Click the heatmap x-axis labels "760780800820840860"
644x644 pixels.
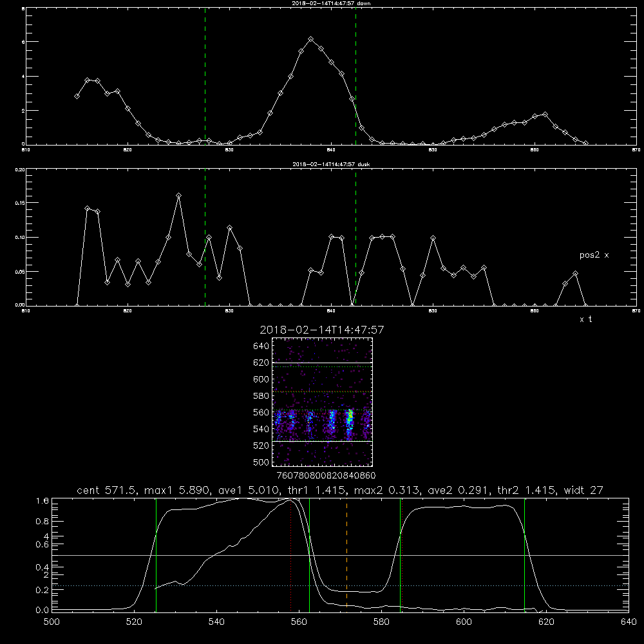tap(327, 476)
